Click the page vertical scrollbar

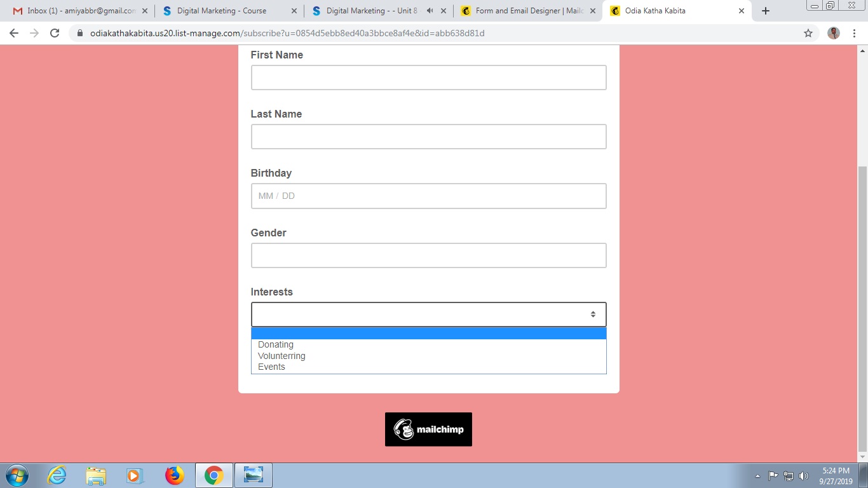point(862,305)
